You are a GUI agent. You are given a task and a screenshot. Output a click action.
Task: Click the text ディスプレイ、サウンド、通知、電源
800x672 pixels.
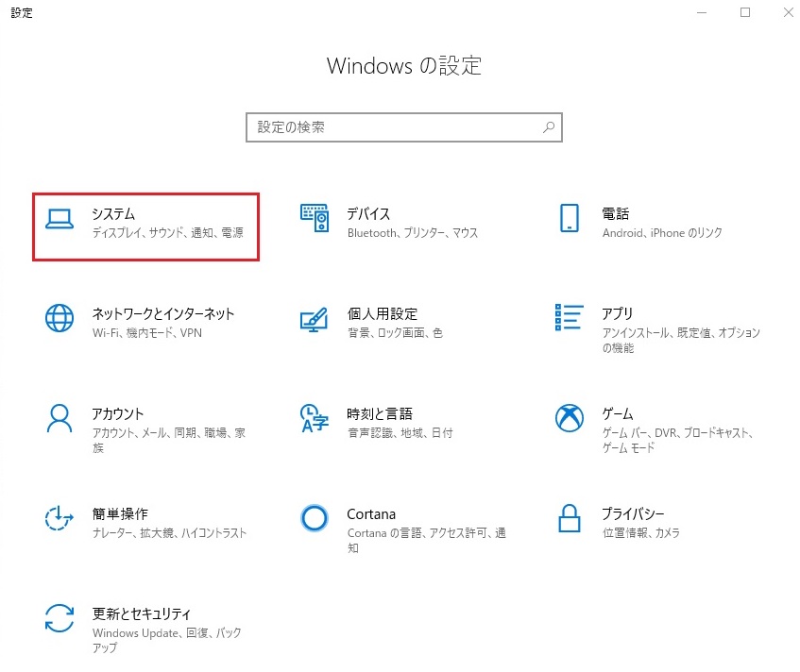(x=168, y=232)
